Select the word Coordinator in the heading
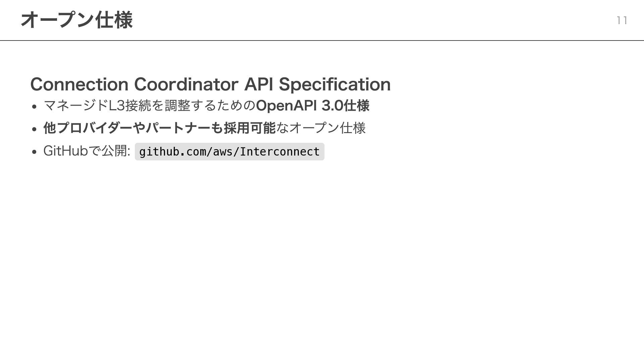The width and height of the screenshot is (644, 362). pyautogui.click(x=186, y=84)
